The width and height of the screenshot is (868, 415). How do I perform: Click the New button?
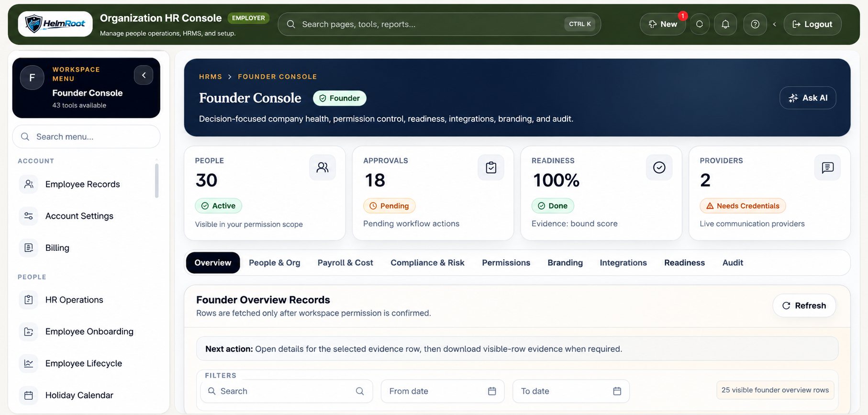[x=663, y=24]
